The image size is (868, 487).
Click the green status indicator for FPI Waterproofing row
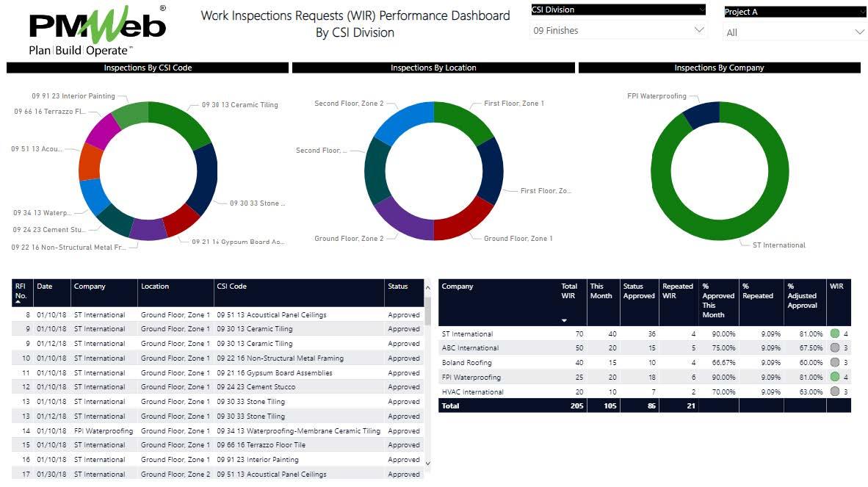click(x=835, y=376)
